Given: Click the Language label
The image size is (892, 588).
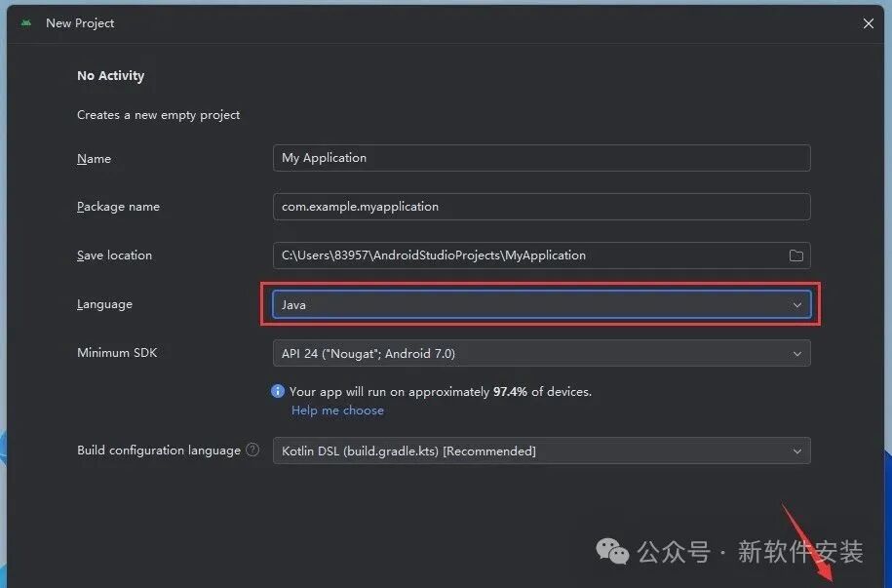Looking at the screenshot, I should click(104, 304).
